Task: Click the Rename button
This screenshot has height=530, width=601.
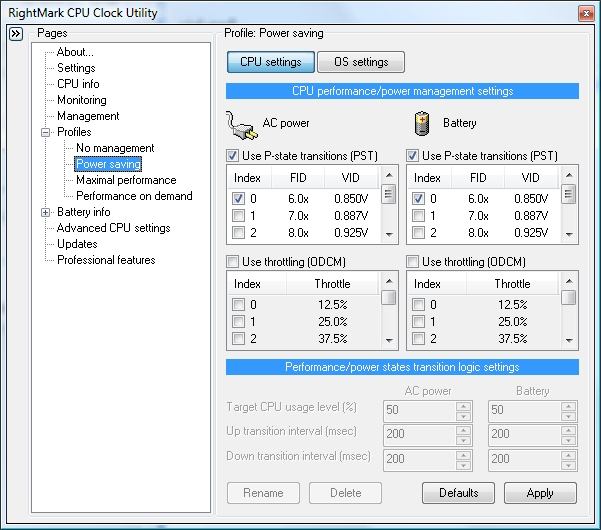Action: 263,493
